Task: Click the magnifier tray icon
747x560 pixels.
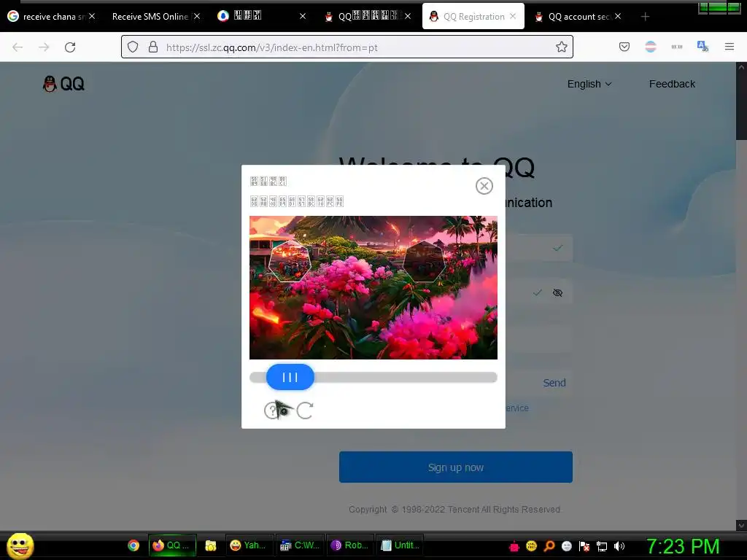Action: (549, 546)
